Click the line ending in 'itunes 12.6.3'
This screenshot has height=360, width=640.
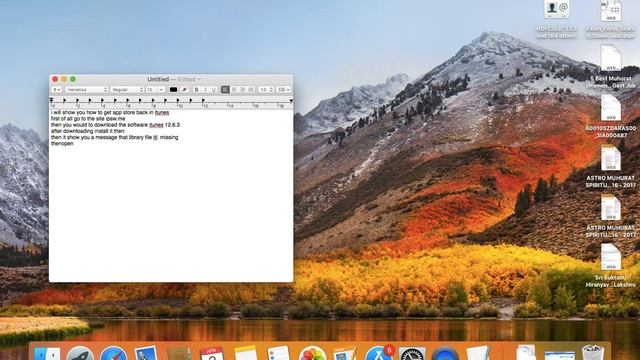click(x=115, y=125)
